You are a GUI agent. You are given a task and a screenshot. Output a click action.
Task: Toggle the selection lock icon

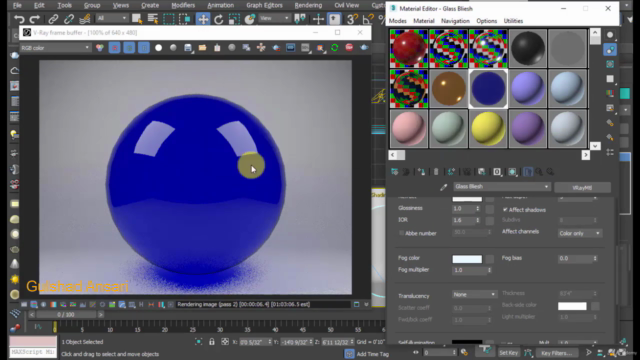coord(211,342)
